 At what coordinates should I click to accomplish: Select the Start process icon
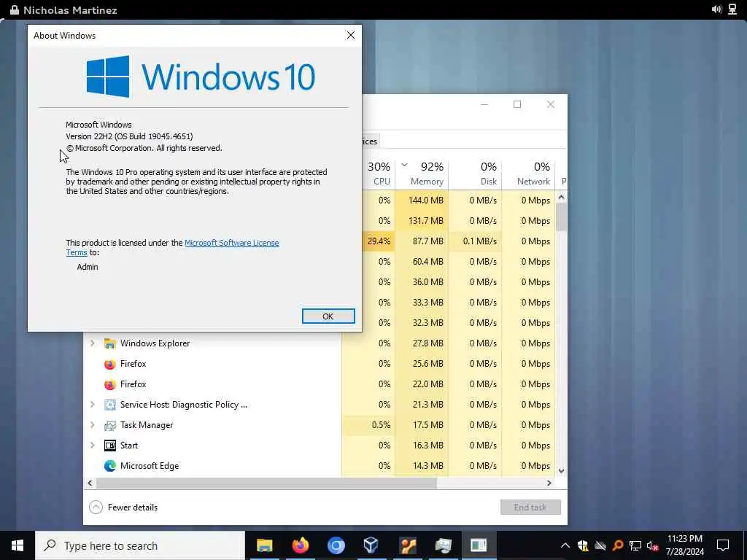click(110, 446)
